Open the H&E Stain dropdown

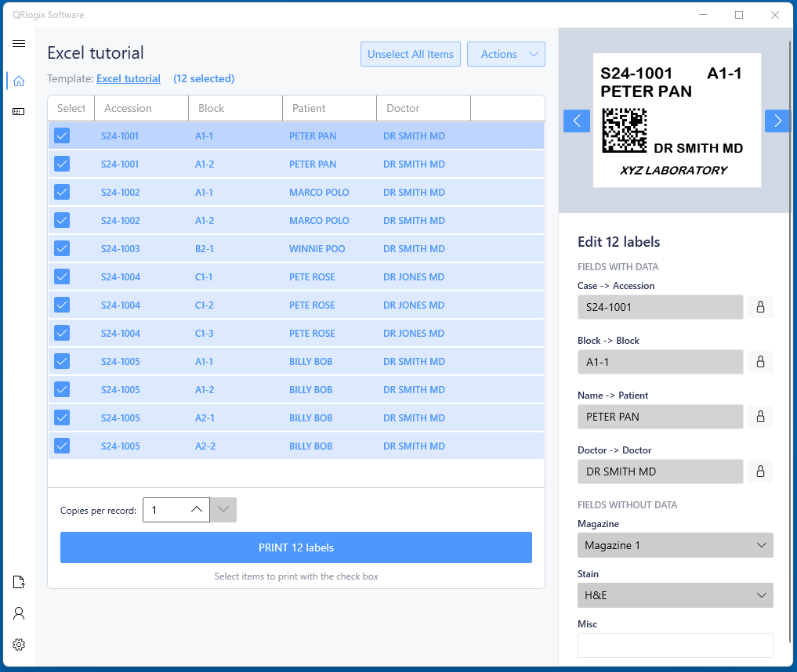click(675, 595)
